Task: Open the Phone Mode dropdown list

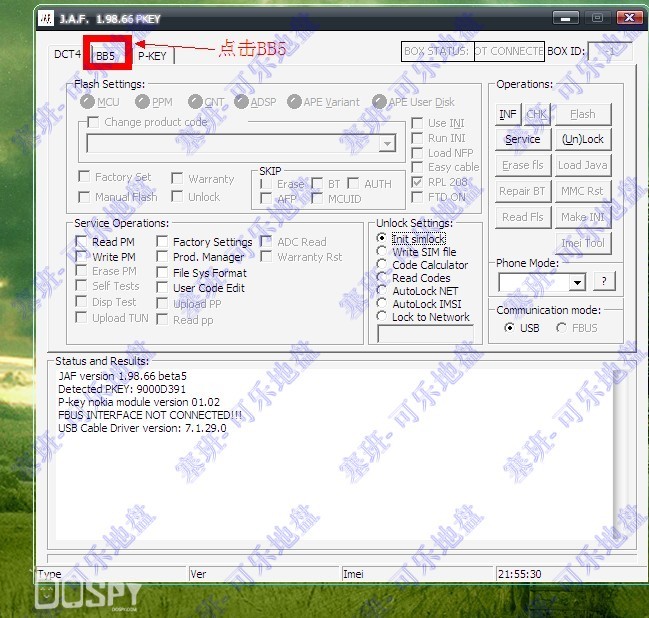Action: [576, 283]
